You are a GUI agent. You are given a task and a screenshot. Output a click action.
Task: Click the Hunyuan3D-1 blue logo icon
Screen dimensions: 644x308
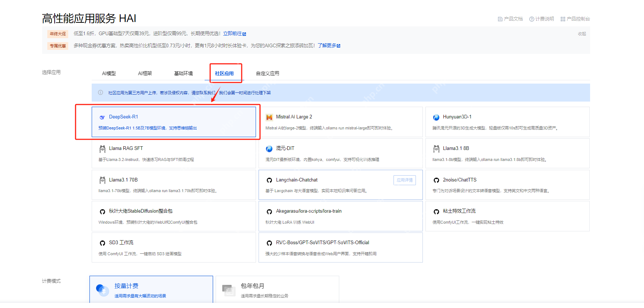coord(436,117)
